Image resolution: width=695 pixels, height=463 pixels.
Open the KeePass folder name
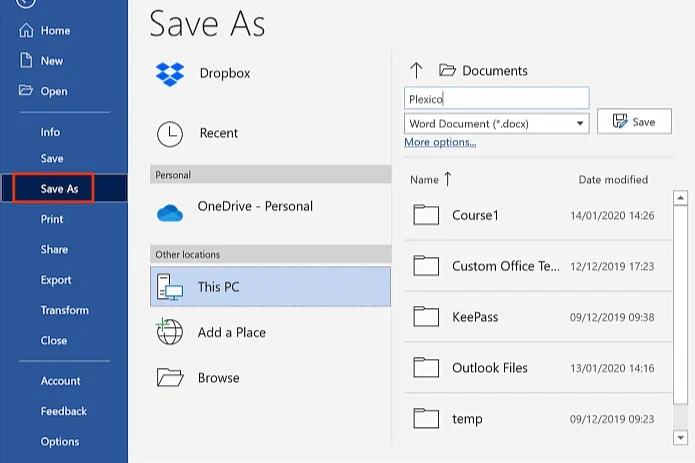pyautogui.click(x=475, y=317)
